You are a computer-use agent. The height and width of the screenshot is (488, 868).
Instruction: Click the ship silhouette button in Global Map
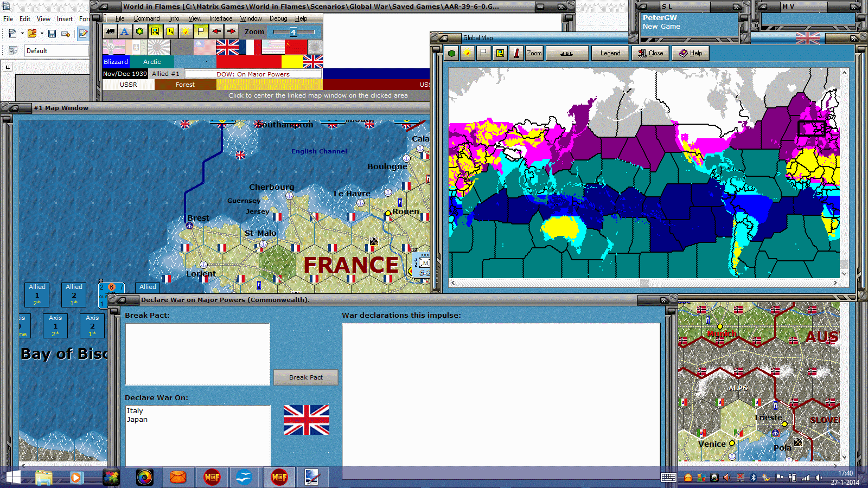[567, 53]
